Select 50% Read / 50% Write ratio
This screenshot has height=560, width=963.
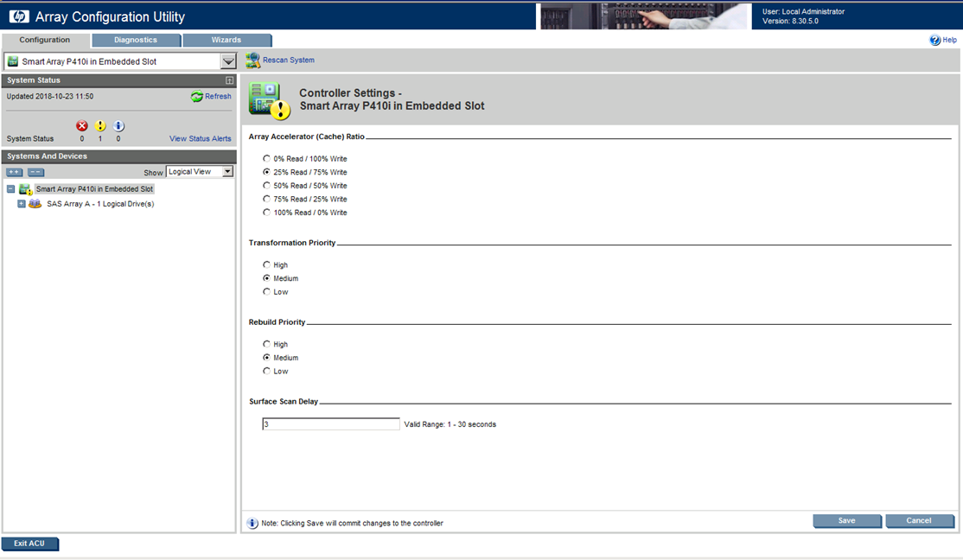click(x=266, y=186)
